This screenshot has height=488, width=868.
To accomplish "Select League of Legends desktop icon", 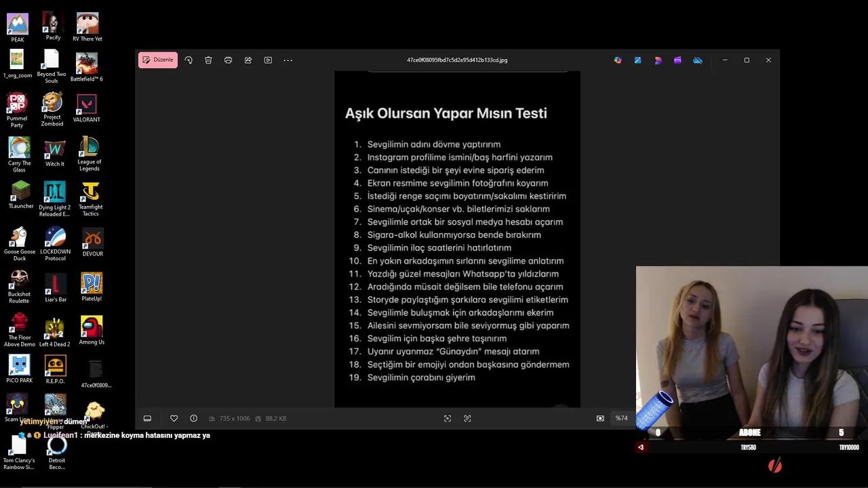I will pos(89,154).
